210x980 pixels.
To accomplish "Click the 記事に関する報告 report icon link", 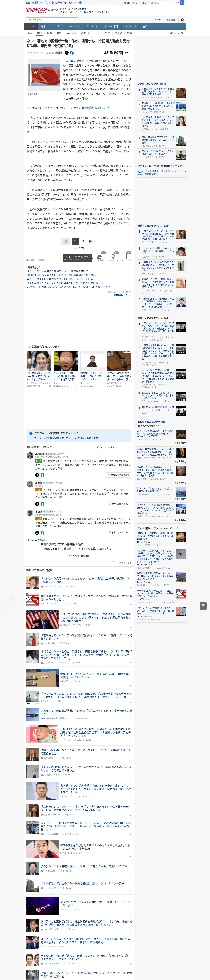I will point(35,260).
